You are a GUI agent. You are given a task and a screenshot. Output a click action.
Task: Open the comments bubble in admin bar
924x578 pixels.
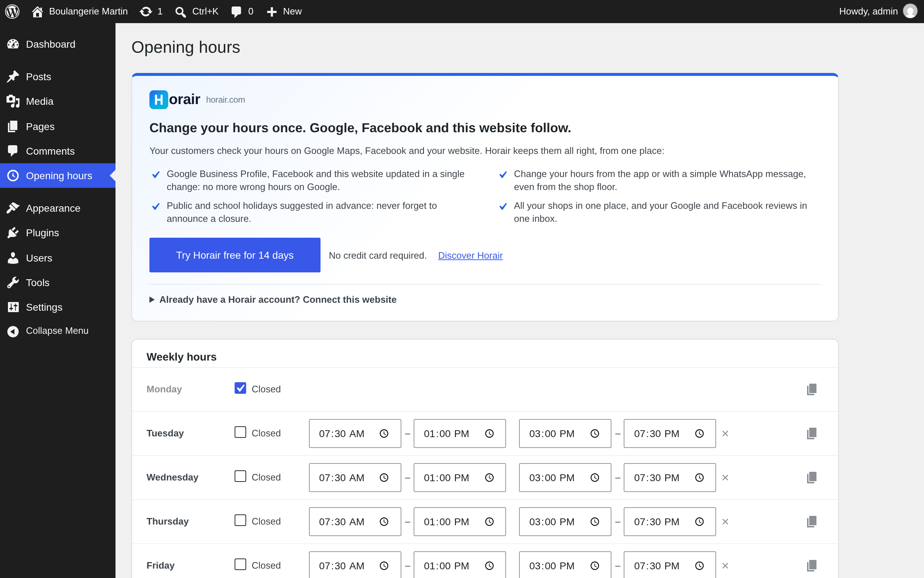[x=236, y=12]
